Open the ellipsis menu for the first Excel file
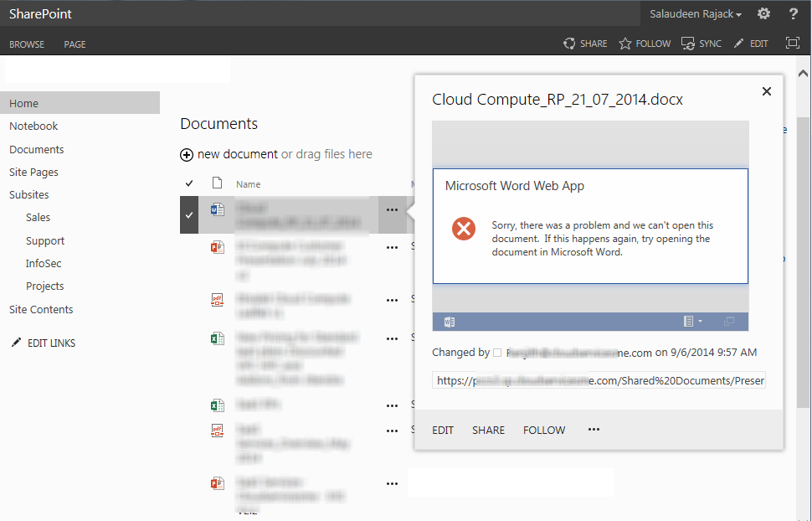The height and width of the screenshot is (521, 812). tap(392, 339)
